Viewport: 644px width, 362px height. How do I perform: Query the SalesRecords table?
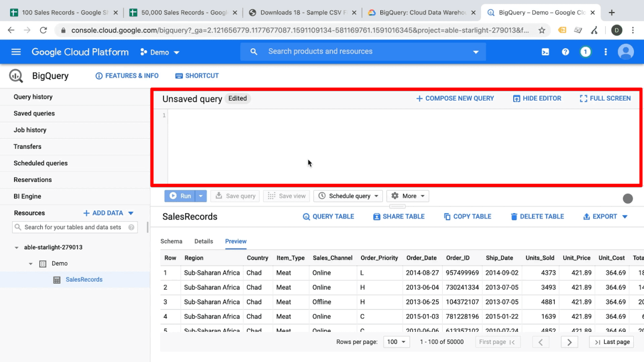(x=328, y=216)
